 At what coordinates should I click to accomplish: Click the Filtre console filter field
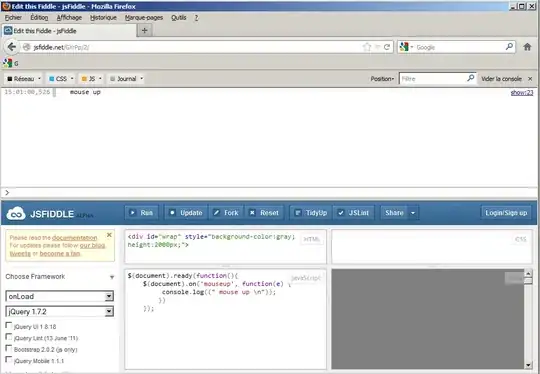tap(437, 79)
